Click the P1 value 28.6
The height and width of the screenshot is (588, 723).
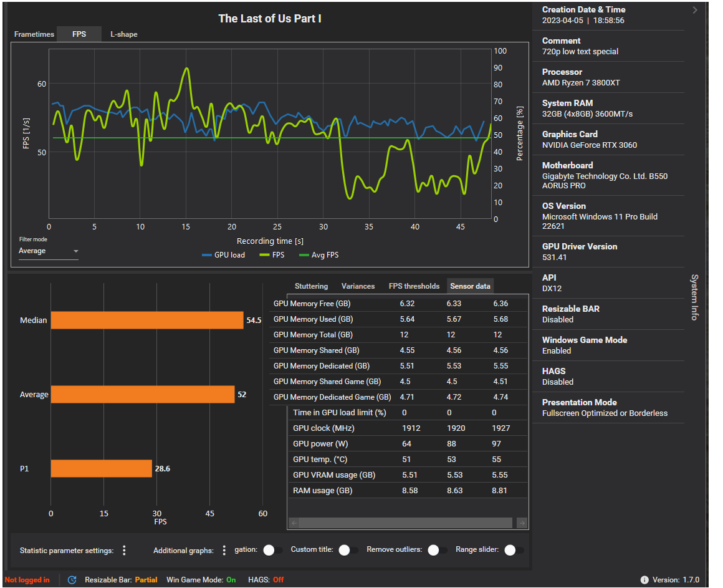click(162, 468)
